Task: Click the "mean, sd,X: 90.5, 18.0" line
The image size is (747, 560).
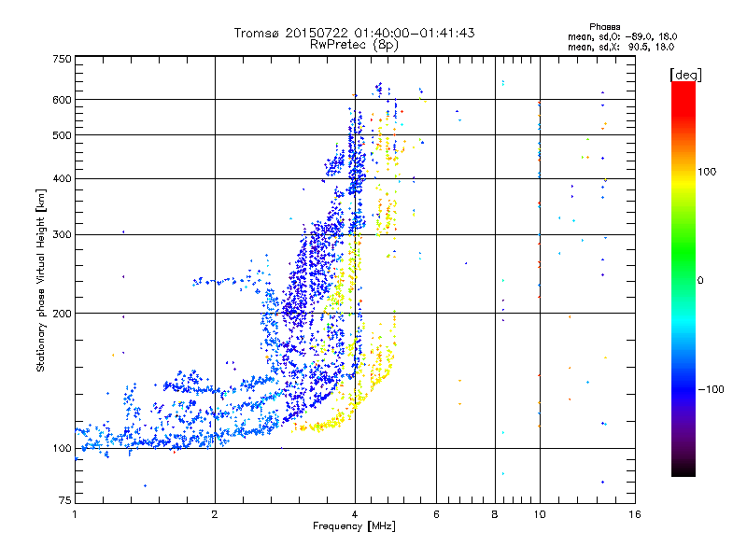Action: pos(621,47)
